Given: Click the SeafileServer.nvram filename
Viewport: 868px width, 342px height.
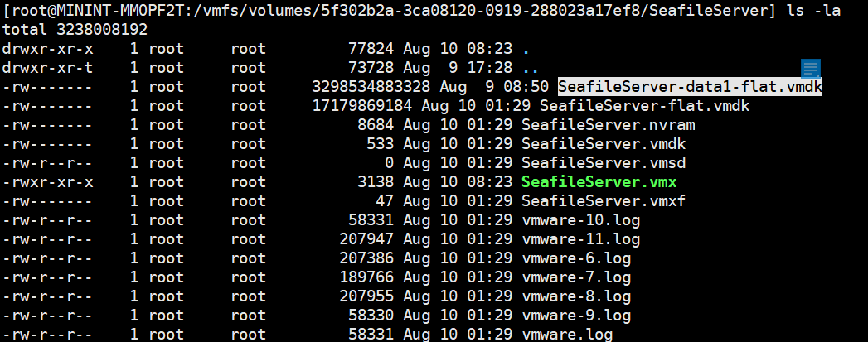Looking at the screenshot, I should point(609,125).
